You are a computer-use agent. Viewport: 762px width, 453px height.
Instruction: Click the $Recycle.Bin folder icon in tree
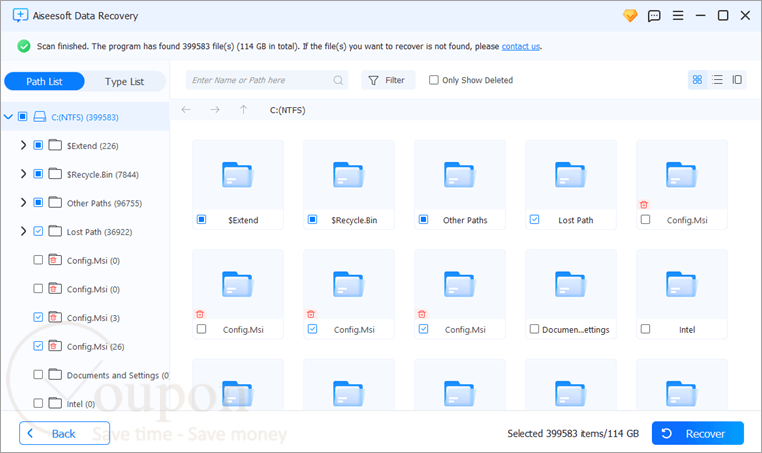[55, 174]
